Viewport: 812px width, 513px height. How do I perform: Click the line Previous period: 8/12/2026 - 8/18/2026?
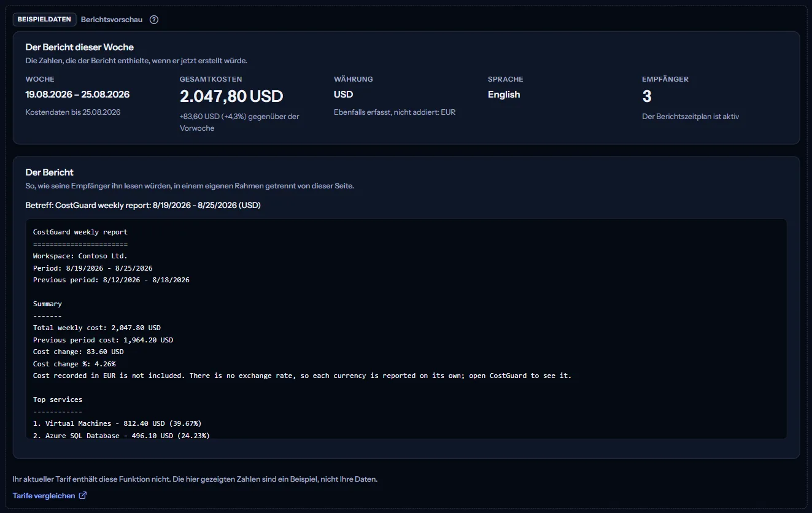[x=111, y=280]
